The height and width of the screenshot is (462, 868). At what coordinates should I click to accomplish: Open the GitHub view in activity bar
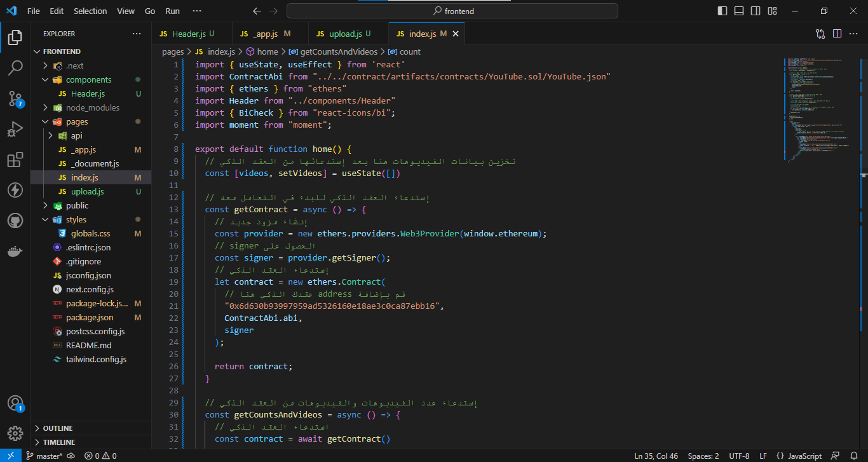[x=15, y=221]
